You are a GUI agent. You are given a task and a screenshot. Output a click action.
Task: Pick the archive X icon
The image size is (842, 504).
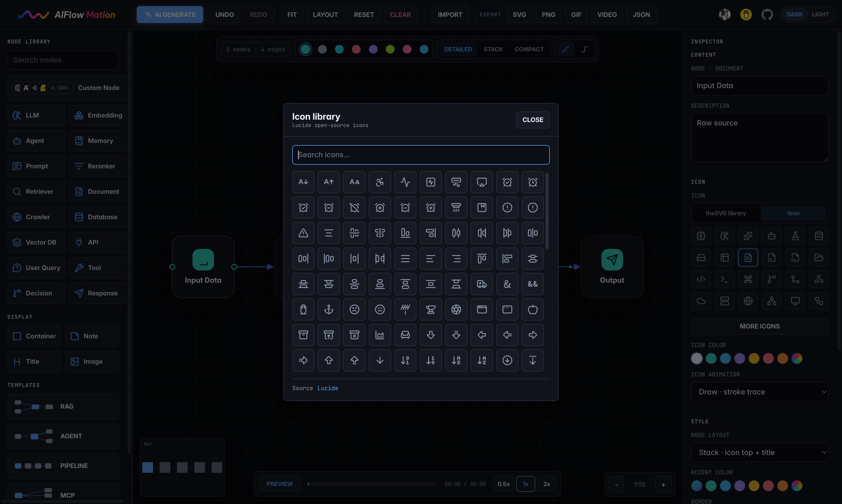coord(354,335)
